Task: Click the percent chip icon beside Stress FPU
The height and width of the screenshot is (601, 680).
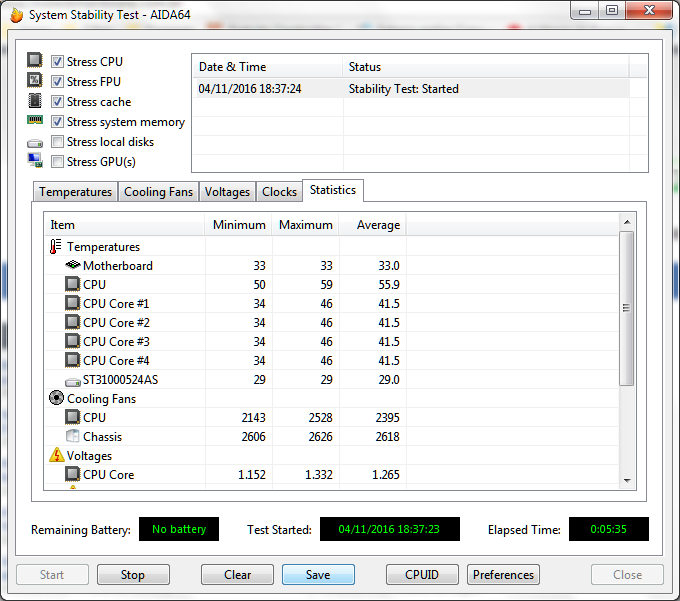Action: coord(35,80)
